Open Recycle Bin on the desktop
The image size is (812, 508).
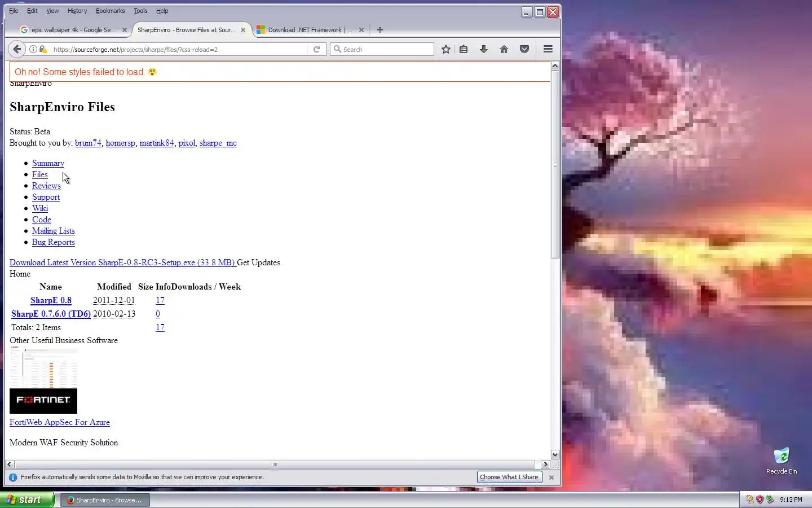click(x=782, y=461)
